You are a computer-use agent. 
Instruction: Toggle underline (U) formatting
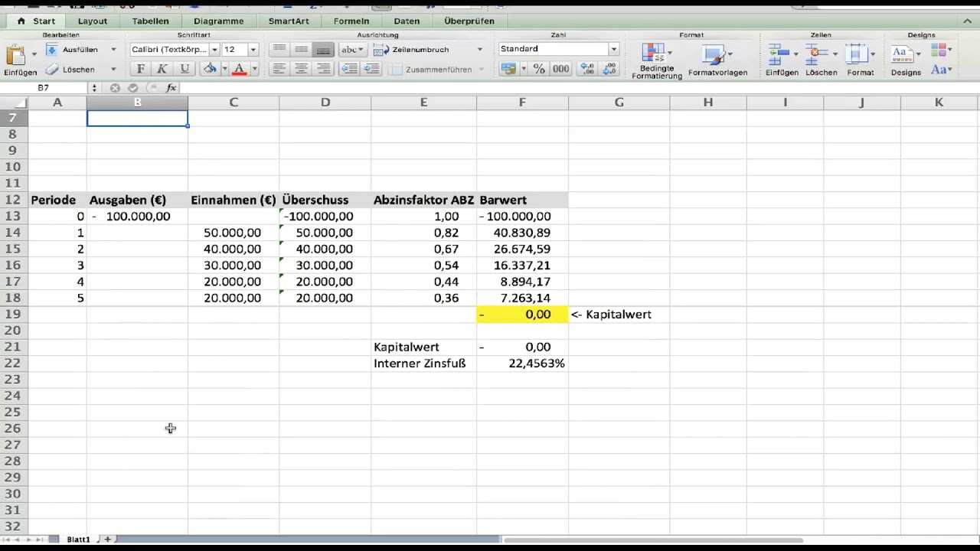[x=183, y=69]
